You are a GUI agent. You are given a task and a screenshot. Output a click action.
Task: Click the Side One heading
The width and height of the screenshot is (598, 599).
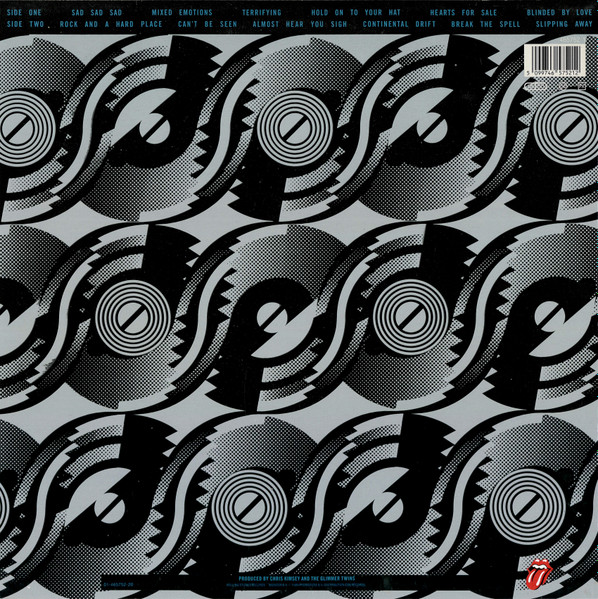(24, 13)
